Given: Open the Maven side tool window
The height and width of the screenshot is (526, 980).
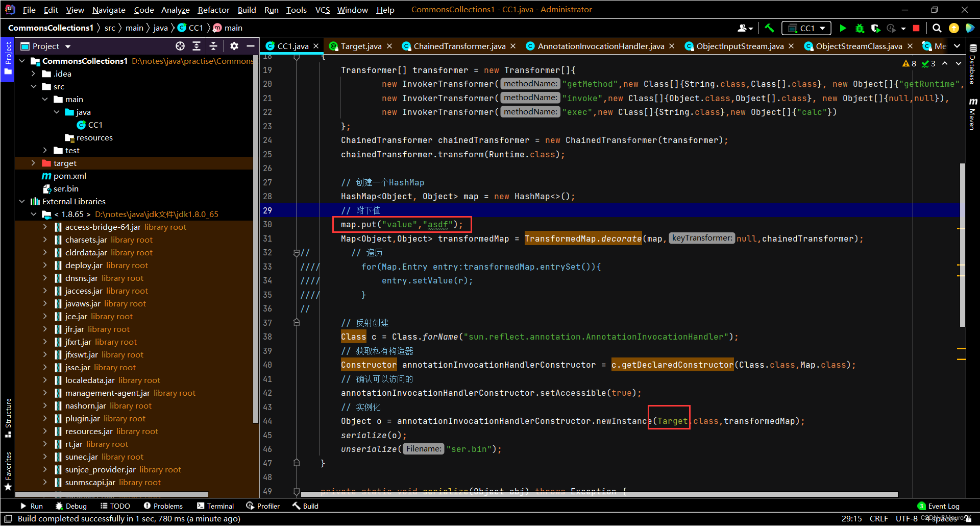Looking at the screenshot, I should [x=973, y=113].
